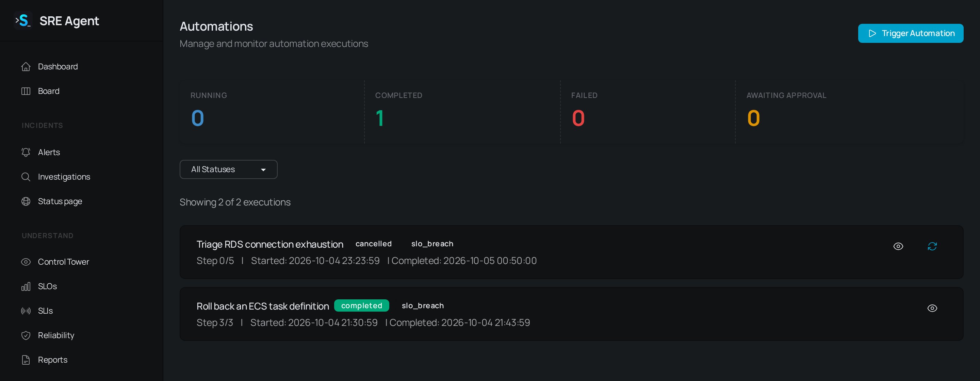
Task: Click slo_breach tag on Triage RDS row
Action: tap(432, 244)
